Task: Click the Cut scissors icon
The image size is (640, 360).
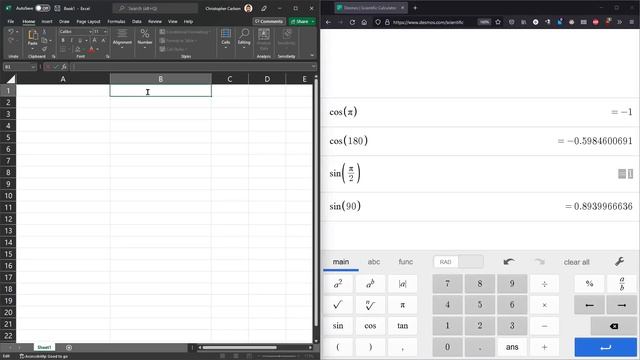Action: (x=44, y=31)
